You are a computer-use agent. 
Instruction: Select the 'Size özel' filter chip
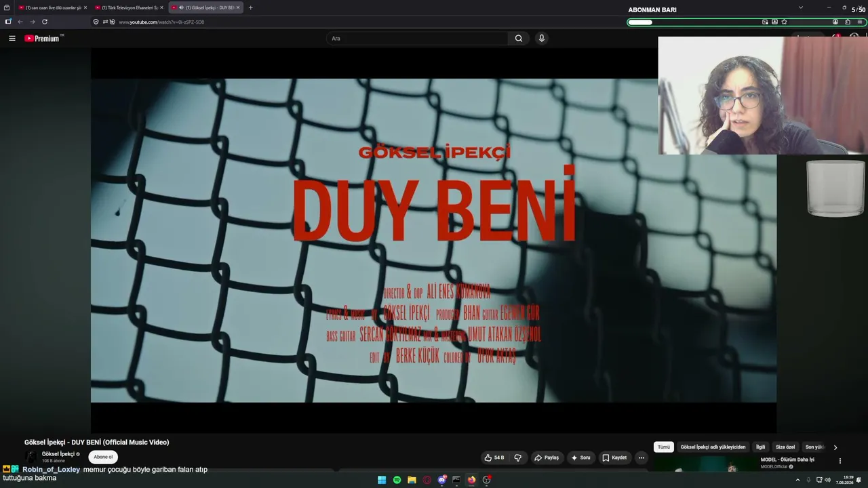point(785,447)
